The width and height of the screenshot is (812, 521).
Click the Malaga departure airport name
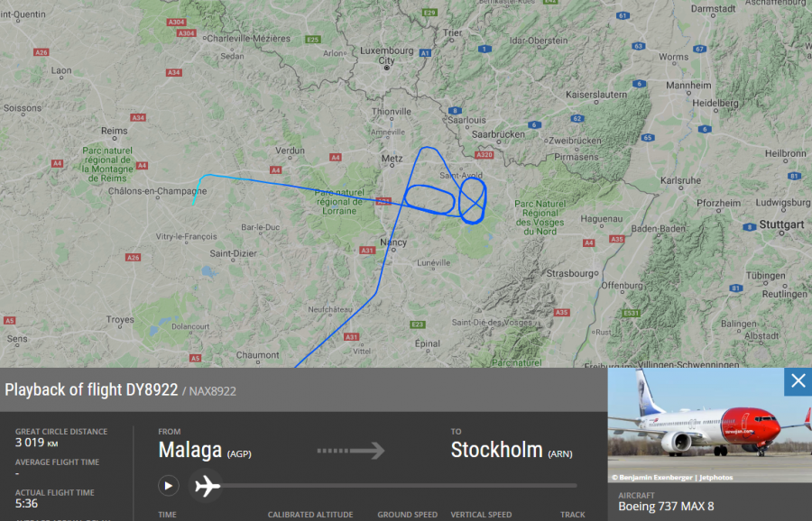pos(190,450)
